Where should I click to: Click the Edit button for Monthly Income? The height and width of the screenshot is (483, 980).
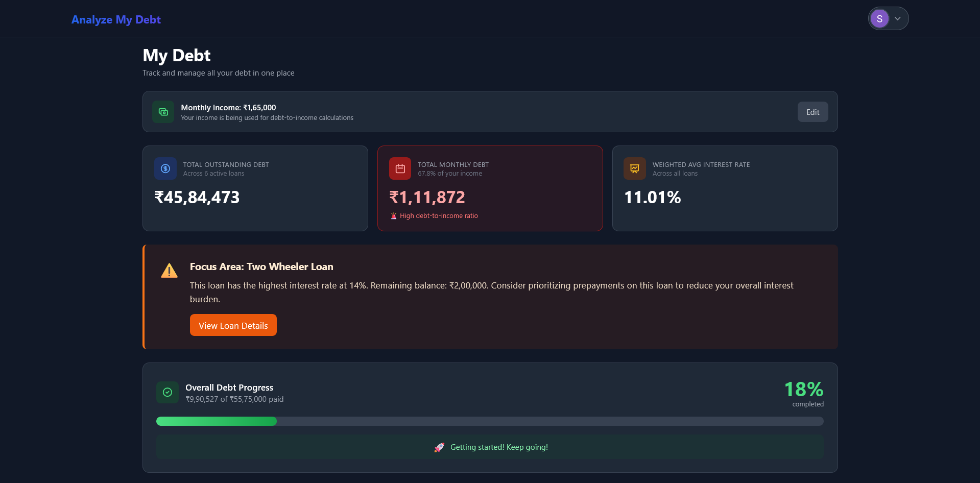click(812, 112)
